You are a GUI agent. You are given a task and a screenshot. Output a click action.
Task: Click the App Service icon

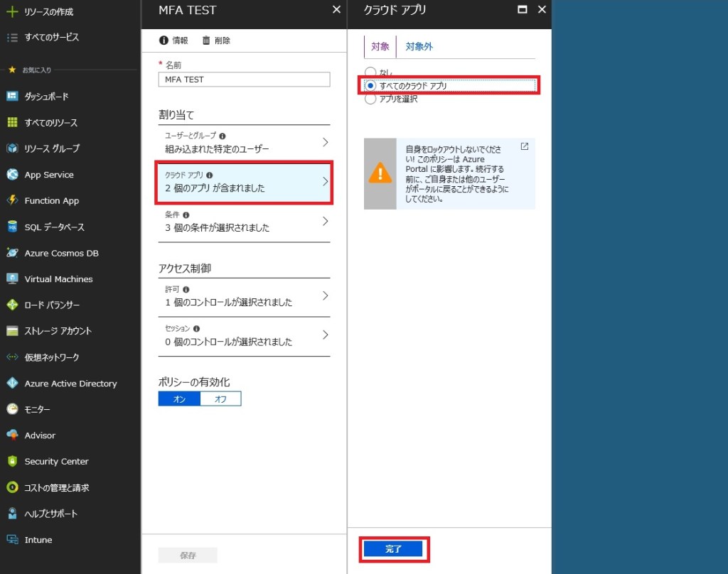[x=12, y=175]
